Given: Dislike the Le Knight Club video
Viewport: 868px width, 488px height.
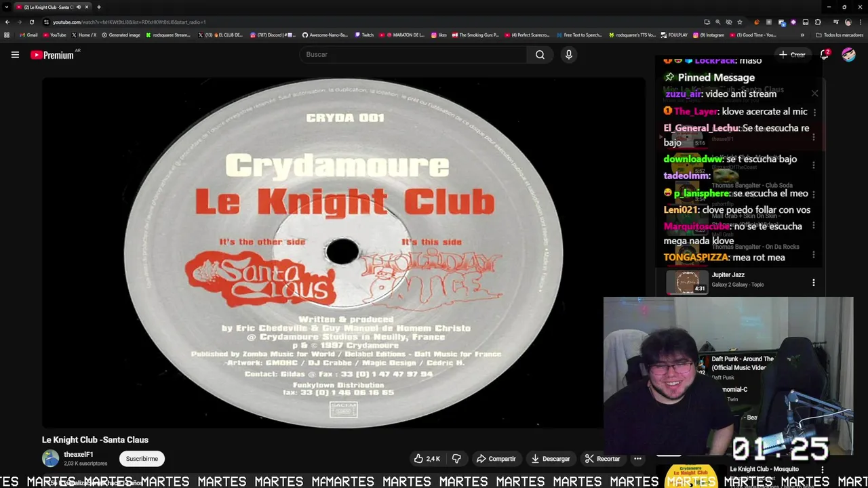Looking at the screenshot, I should 456,459.
